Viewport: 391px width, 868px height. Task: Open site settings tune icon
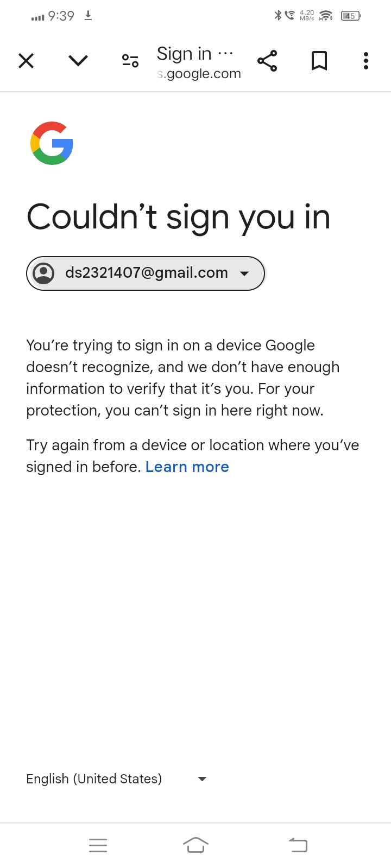130,61
